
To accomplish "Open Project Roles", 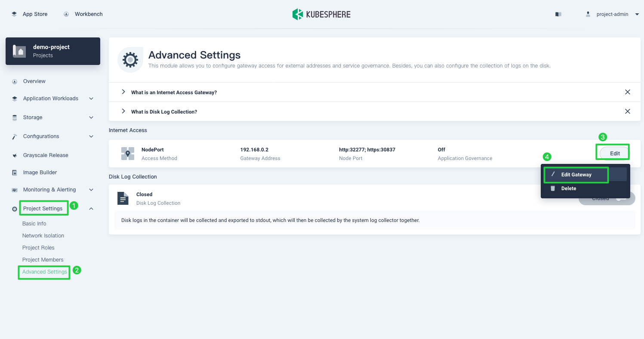I will coord(38,247).
